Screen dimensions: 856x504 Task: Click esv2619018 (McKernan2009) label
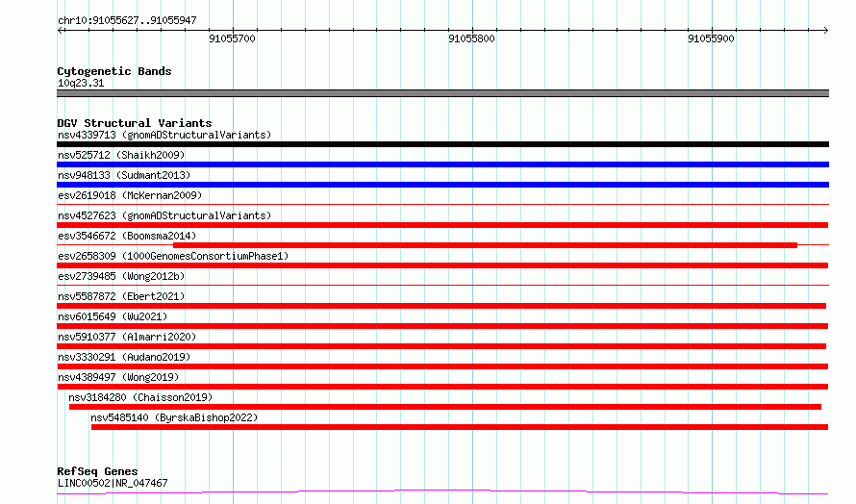pyautogui.click(x=130, y=195)
